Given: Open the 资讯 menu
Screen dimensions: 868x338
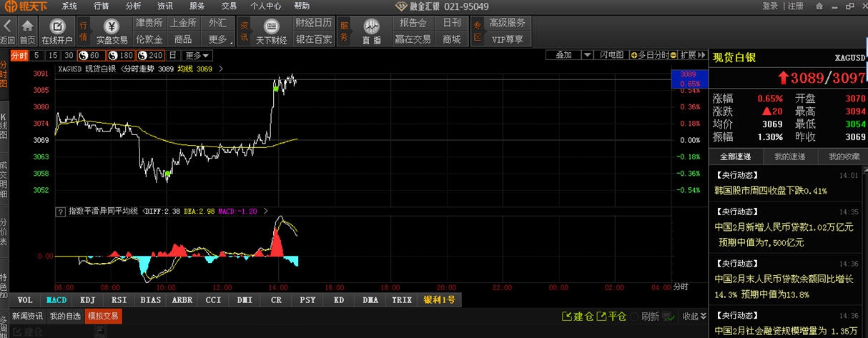Looking at the screenshot, I should click(x=165, y=6).
